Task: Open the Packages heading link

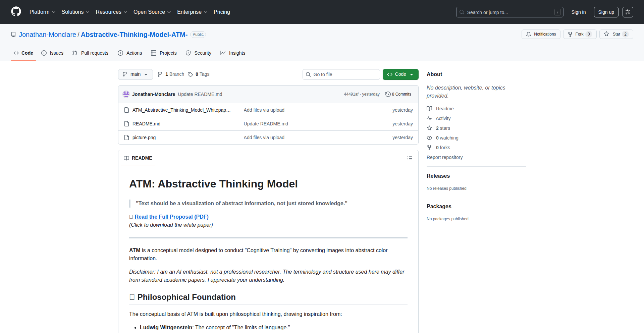Action: (439, 206)
